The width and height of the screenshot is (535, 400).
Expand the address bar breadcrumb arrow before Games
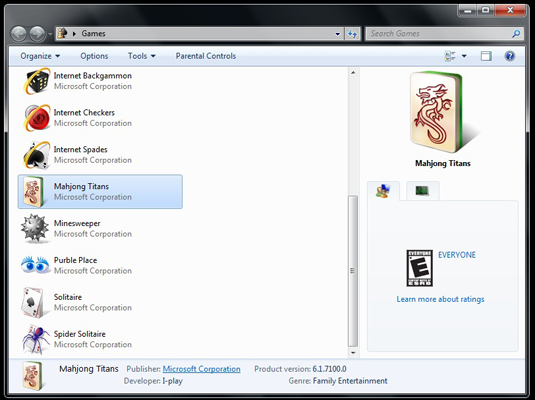point(74,34)
